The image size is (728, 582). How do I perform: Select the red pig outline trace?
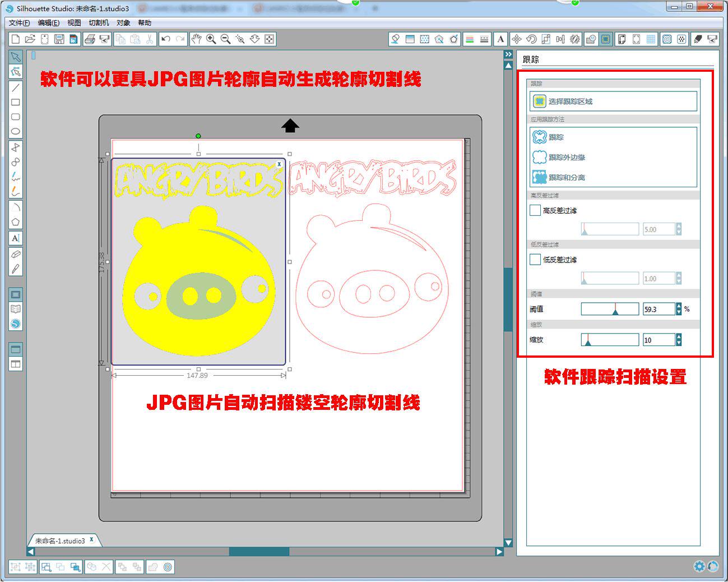click(373, 279)
